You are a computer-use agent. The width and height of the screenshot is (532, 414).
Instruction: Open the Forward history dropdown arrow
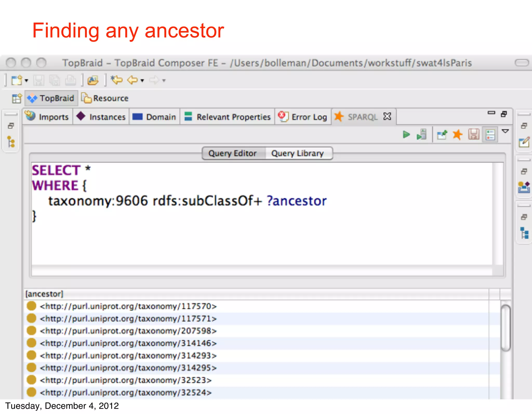[164, 81]
